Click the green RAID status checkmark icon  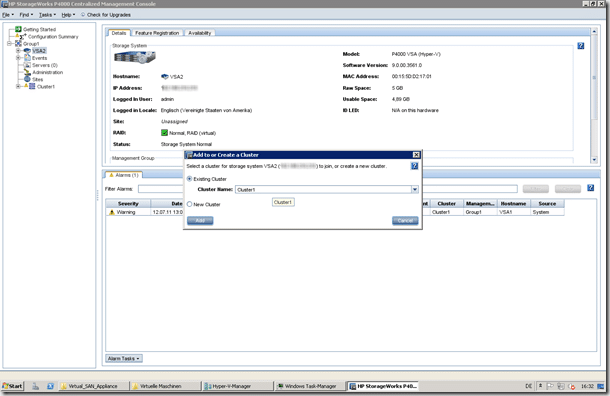(164, 133)
